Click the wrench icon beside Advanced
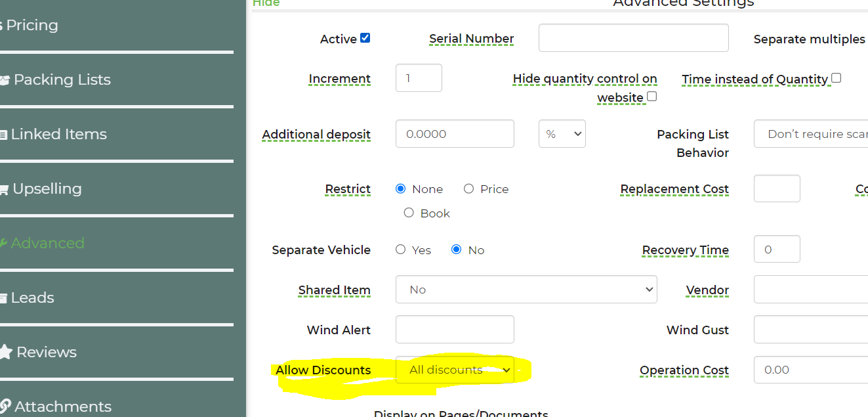The height and width of the screenshot is (417, 868). [3, 244]
